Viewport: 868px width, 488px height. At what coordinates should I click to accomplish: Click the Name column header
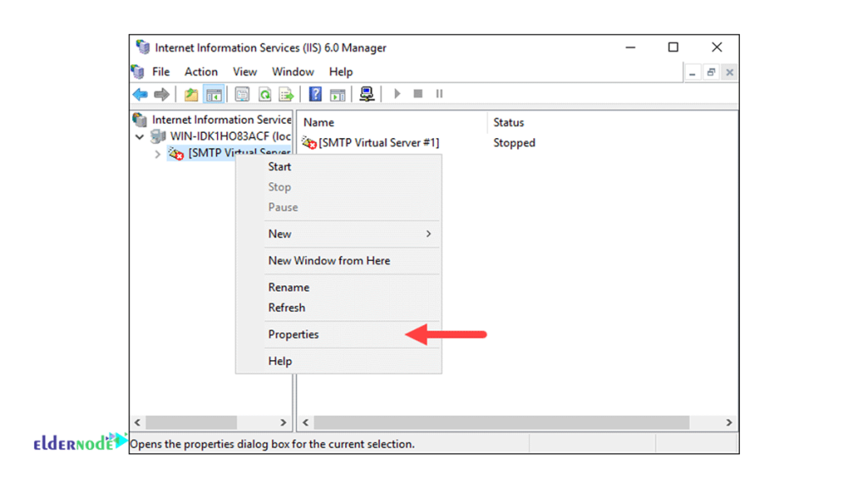318,122
